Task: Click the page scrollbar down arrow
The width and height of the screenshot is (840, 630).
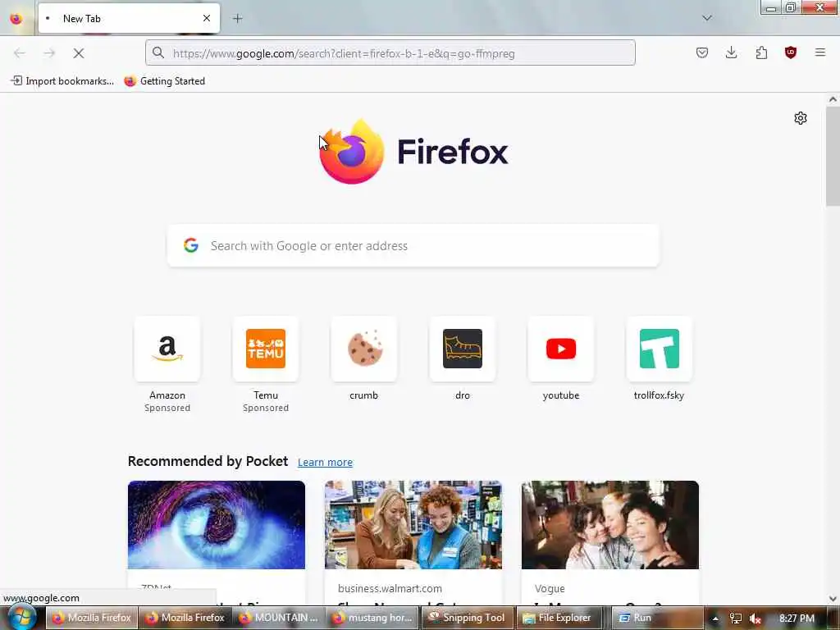Action: [833, 598]
